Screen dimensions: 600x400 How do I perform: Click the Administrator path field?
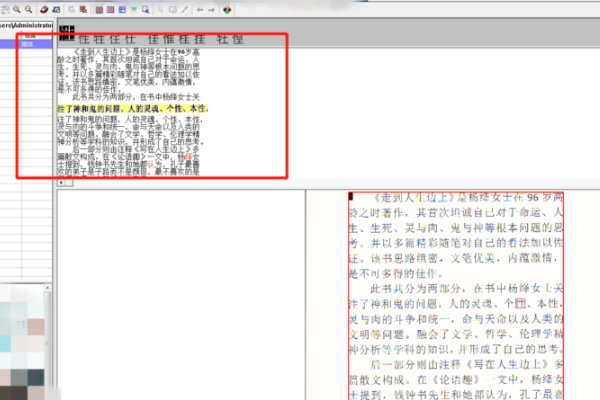26,25
